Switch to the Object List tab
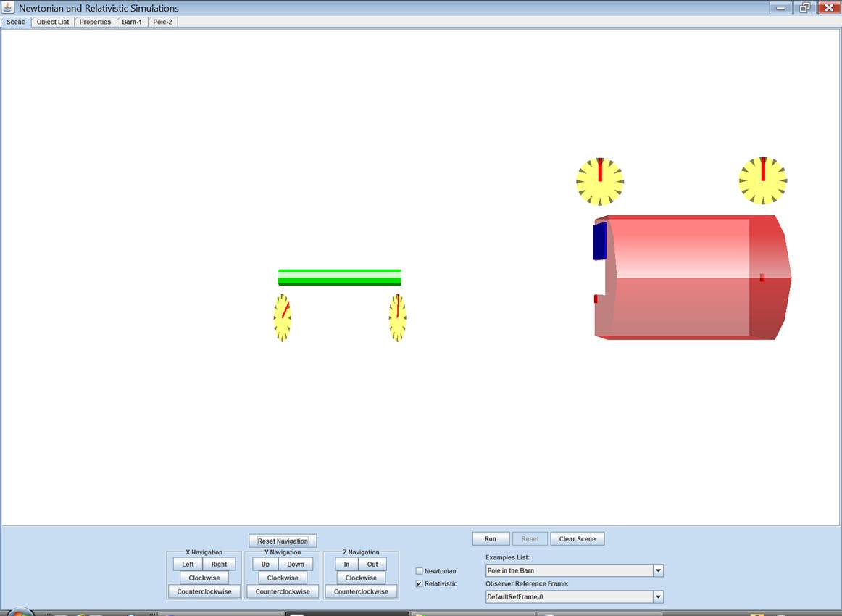842x616 pixels. pyautogui.click(x=53, y=22)
